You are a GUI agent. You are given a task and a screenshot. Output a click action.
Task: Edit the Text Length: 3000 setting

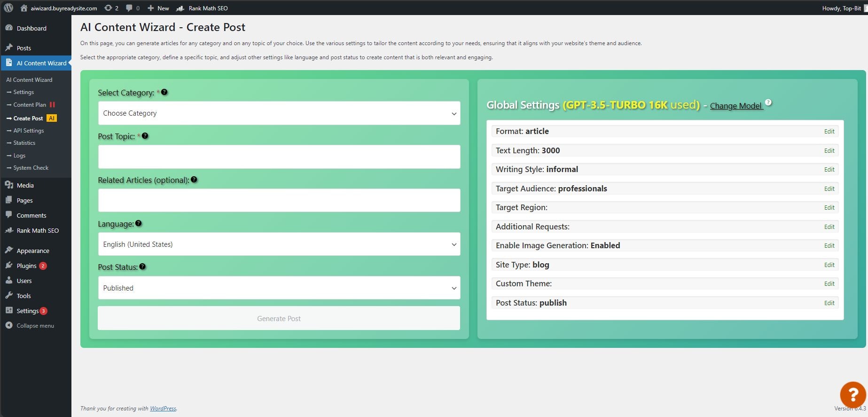pyautogui.click(x=829, y=150)
